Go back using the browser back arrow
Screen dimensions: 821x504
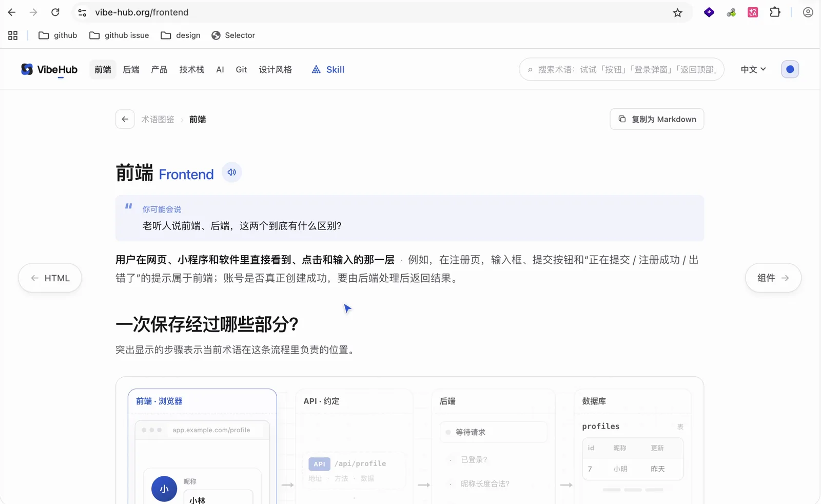12,12
